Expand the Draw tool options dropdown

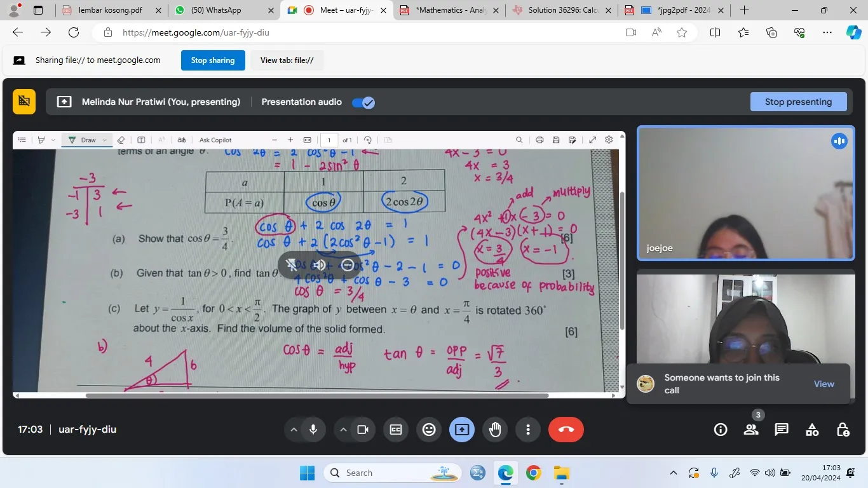pos(105,140)
